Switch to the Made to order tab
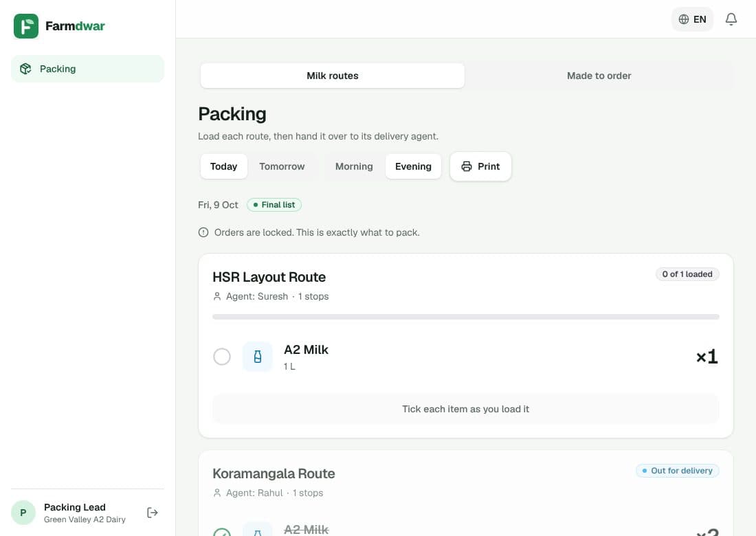Screen dimensions: 756x536 tap(599, 76)
